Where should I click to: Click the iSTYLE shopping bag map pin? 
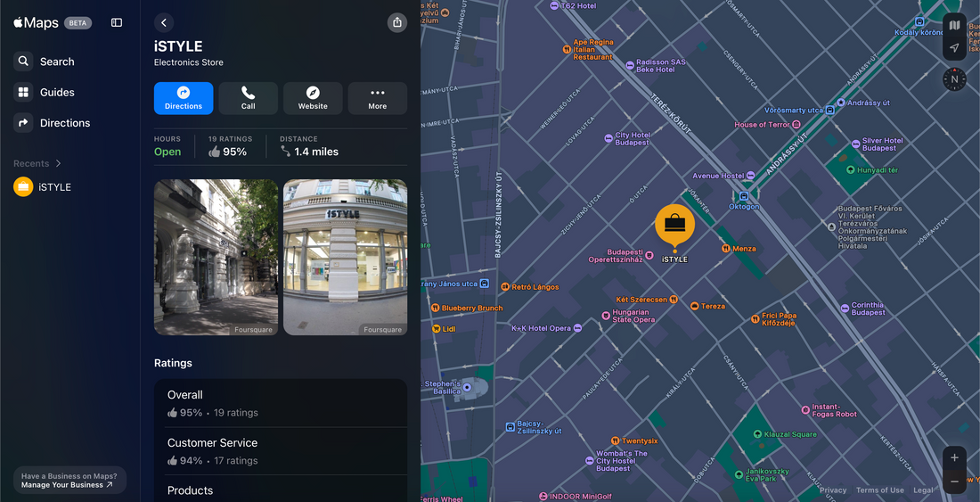click(x=674, y=225)
